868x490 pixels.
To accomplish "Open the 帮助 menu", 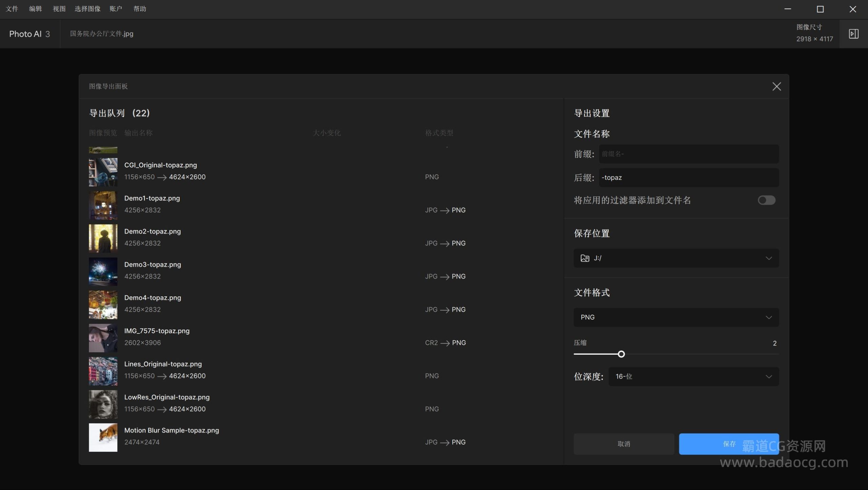I will (x=140, y=9).
